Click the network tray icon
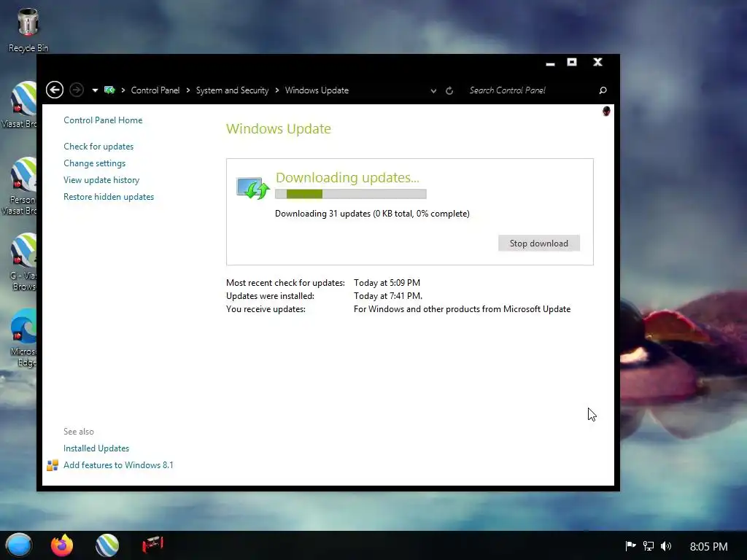The width and height of the screenshot is (747, 560). pos(649,545)
